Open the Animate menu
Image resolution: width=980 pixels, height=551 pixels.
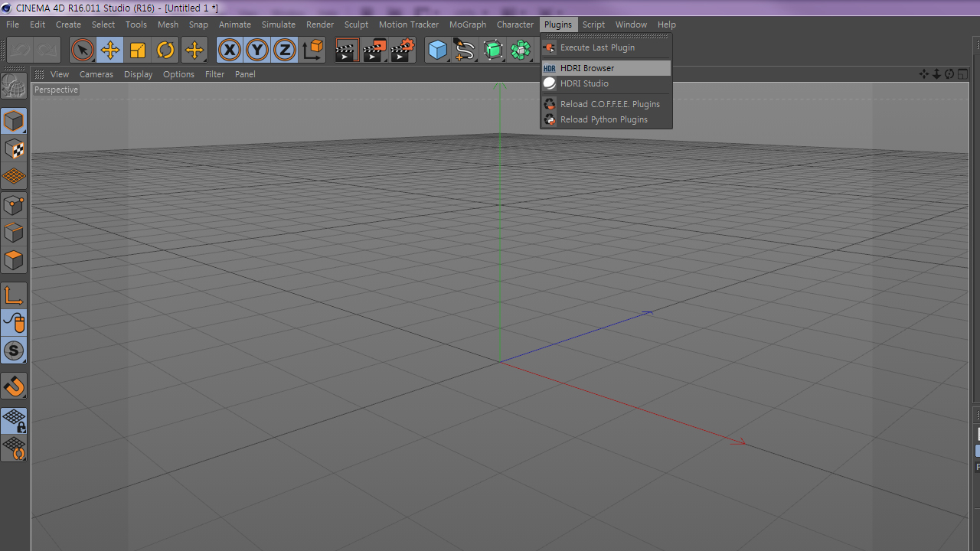coord(235,24)
